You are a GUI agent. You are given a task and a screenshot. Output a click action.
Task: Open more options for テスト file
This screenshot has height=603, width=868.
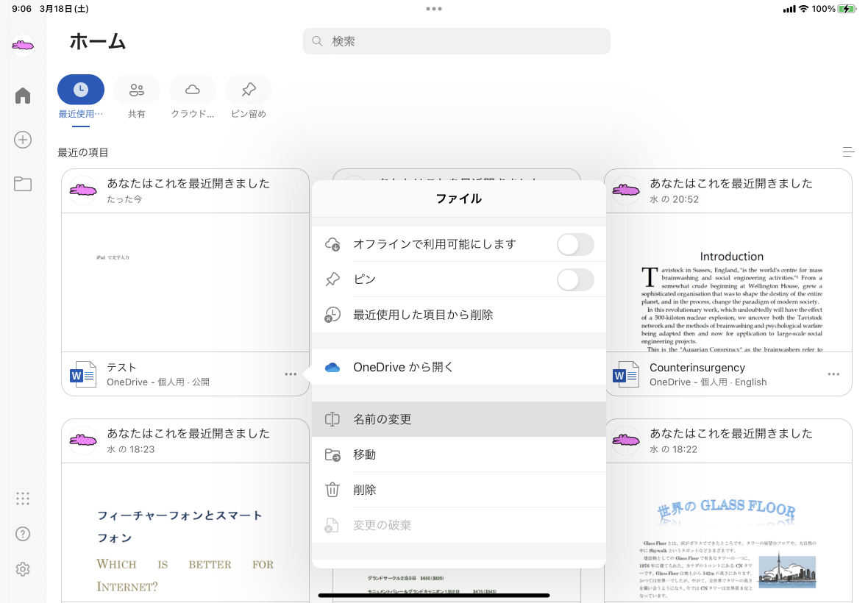pos(291,374)
